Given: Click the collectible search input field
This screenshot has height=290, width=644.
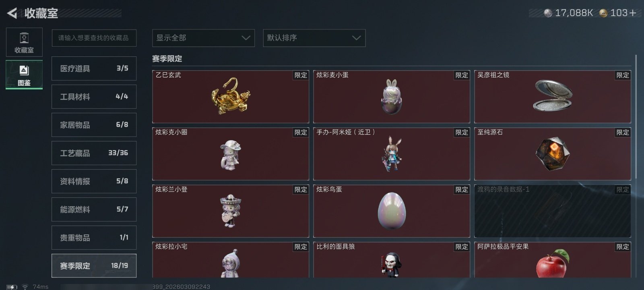Looking at the screenshot, I should click(x=94, y=38).
